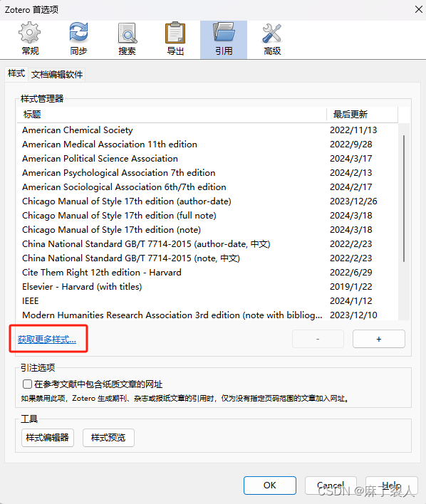Screen dimensions: 426x504
Task: Select the American Chemical Society style
Action: (x=207, y=130)
